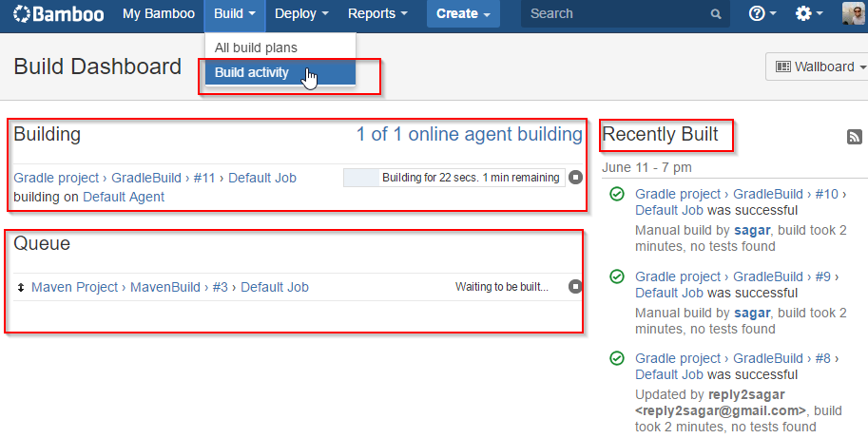Viewport: 868px width, 438px height.
Task: Click the build #11 progress bar
Action: pos(454,178)
